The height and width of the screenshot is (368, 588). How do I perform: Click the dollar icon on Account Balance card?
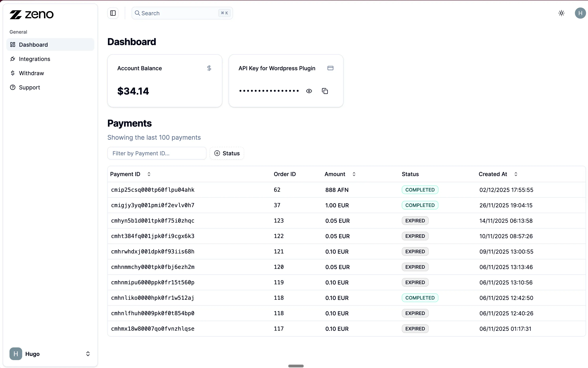(x=209, y=68)
